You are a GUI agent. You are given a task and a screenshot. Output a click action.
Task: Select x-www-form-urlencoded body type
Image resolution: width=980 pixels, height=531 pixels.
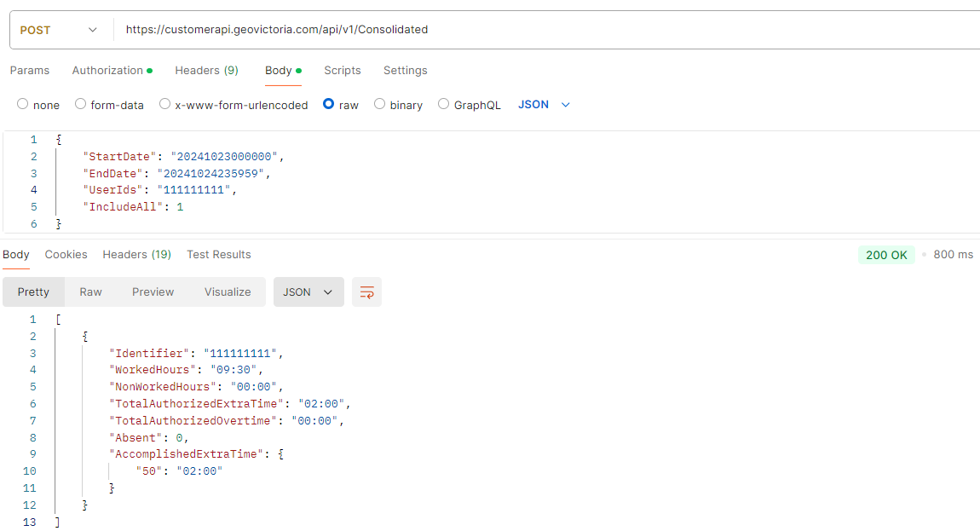click(x=165, y=105)
